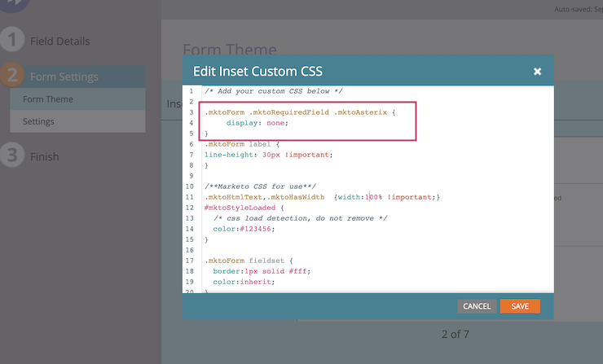Go to step 3 Finish
Image resolution: width=603 pixels, height=364 pixels.
[x=45, y=157]
